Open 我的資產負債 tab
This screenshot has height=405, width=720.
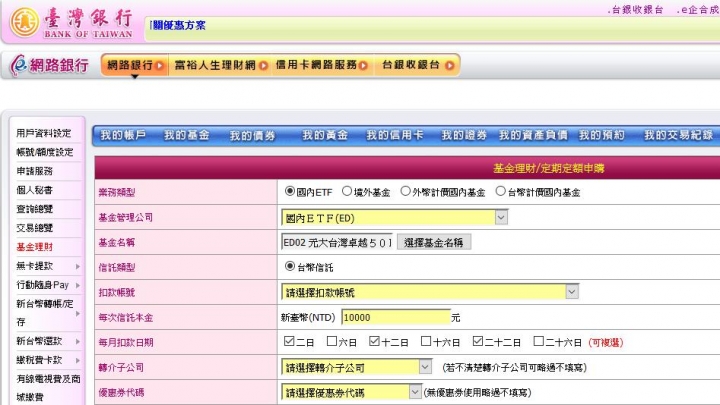tap(533, 135)
